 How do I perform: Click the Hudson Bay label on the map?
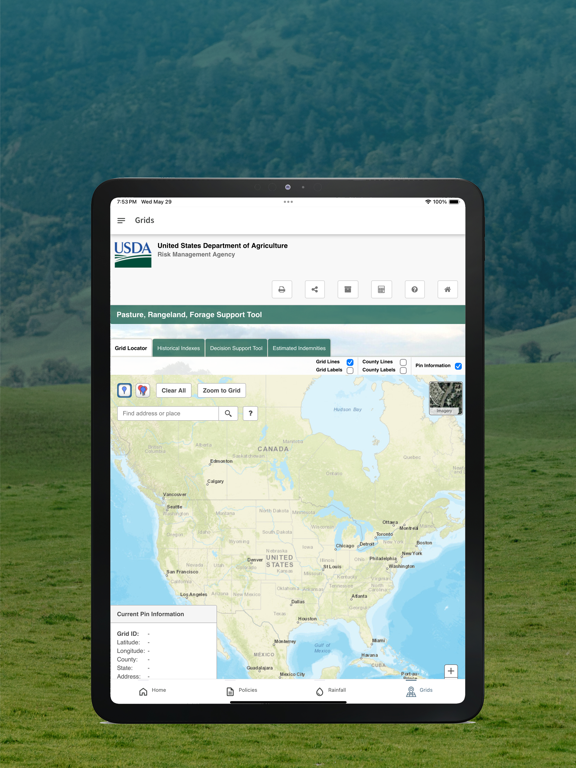347,409
